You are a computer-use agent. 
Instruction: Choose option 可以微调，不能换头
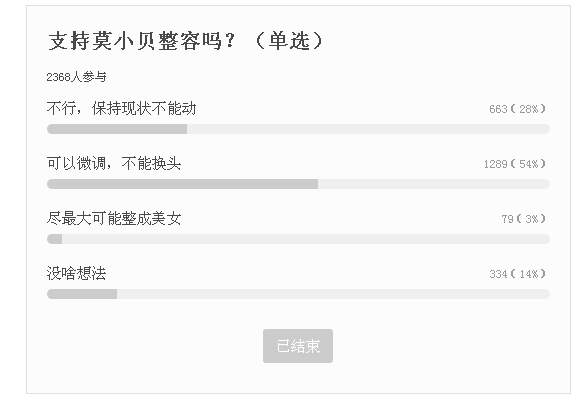114,163
